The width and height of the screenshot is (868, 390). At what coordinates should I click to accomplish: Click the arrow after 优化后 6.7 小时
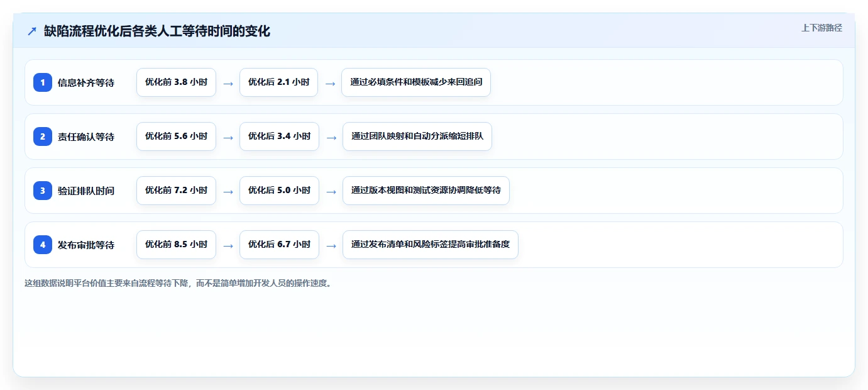click(x=331, y=245)
